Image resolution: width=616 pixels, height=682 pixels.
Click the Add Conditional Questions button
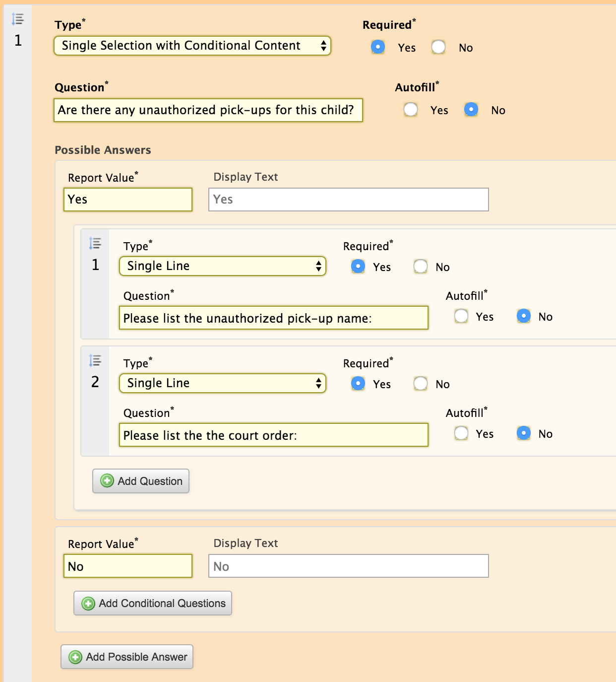153,604
